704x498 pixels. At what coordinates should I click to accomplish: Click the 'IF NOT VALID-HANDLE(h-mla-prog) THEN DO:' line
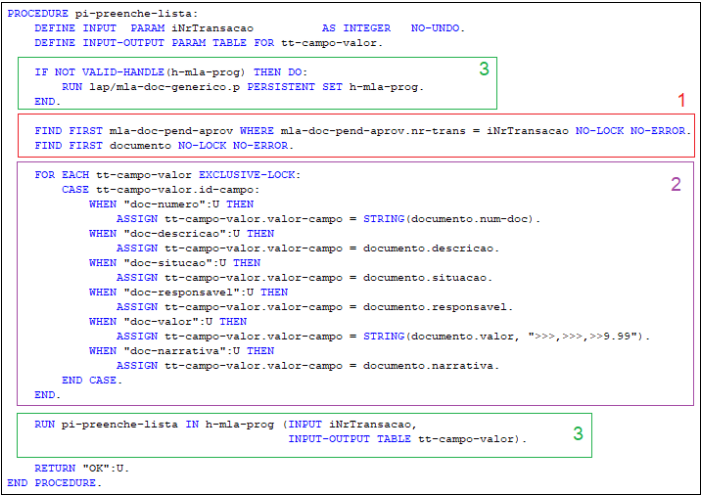tap(171, 72)
